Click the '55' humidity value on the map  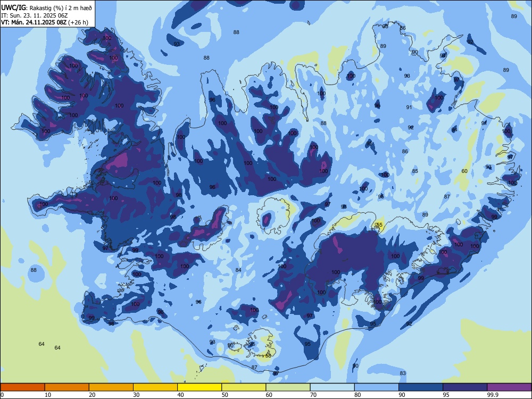point(379,225)
